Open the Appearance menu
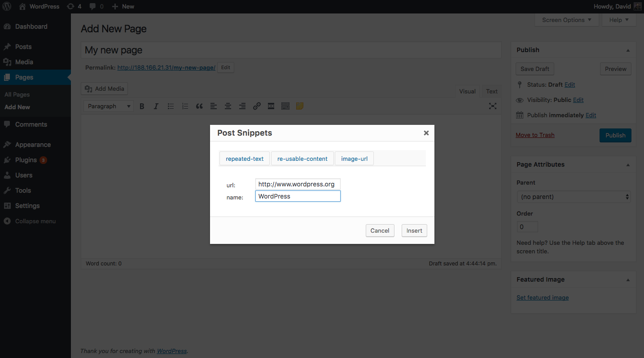Image resolution: width=644 pixels, height=358 pixels. [x=35, y=145]
